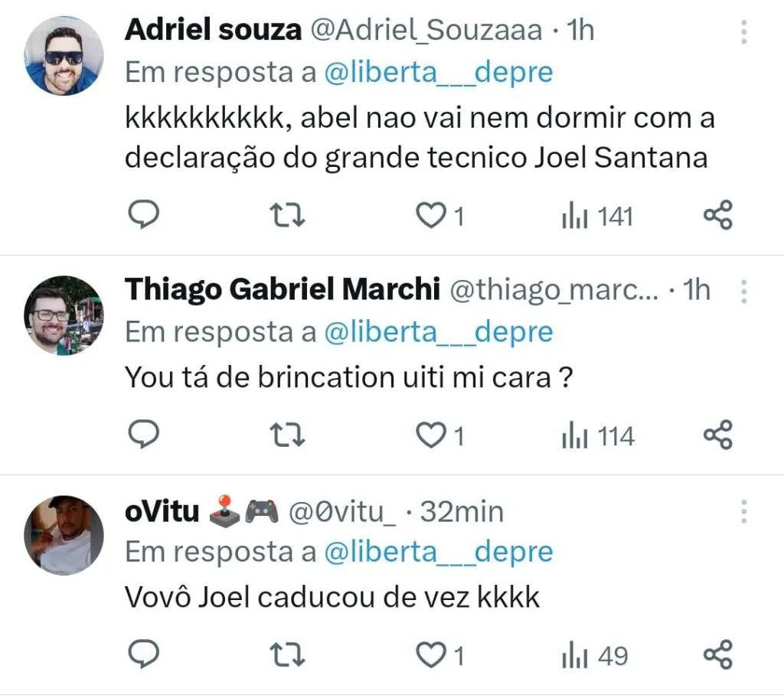Screen dimensions: 784x698
Task: Open Thiago Gabriel Marchi's profile name
Action: tap(282, 290)
